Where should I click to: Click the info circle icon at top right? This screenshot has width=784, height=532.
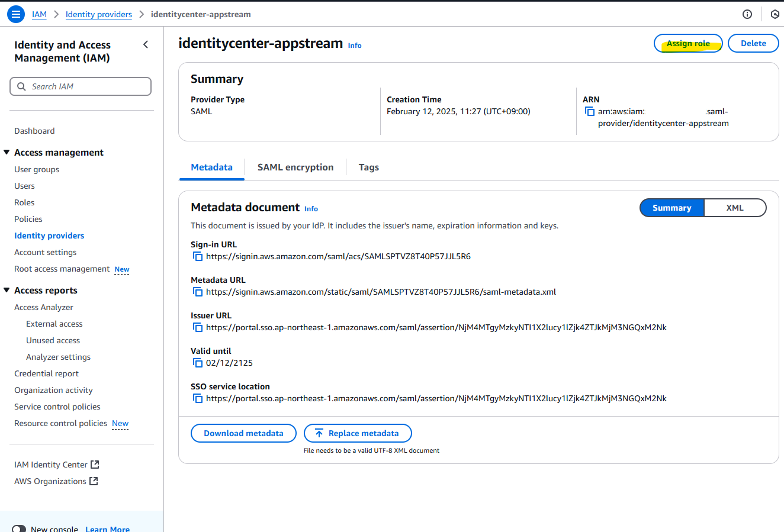click(747, 14)
